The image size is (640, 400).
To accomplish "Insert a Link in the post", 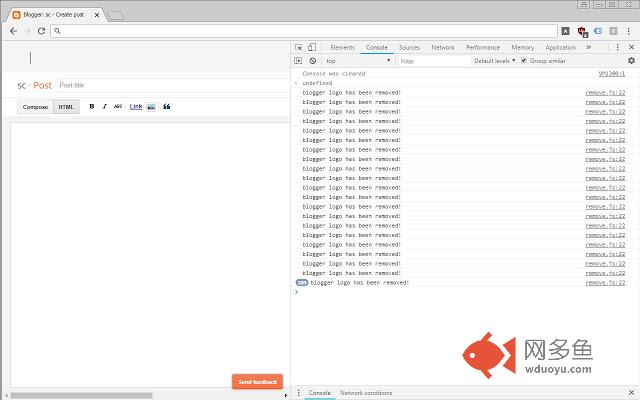I will (136, 107).
